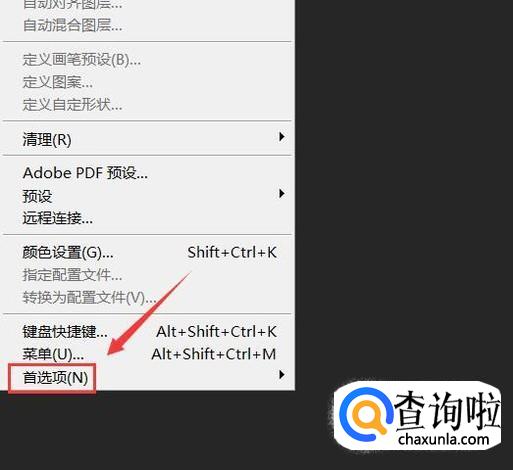Open the 首选项(N) menu item
The height and width of the screenshot is (470, 513).
point(147,377)
